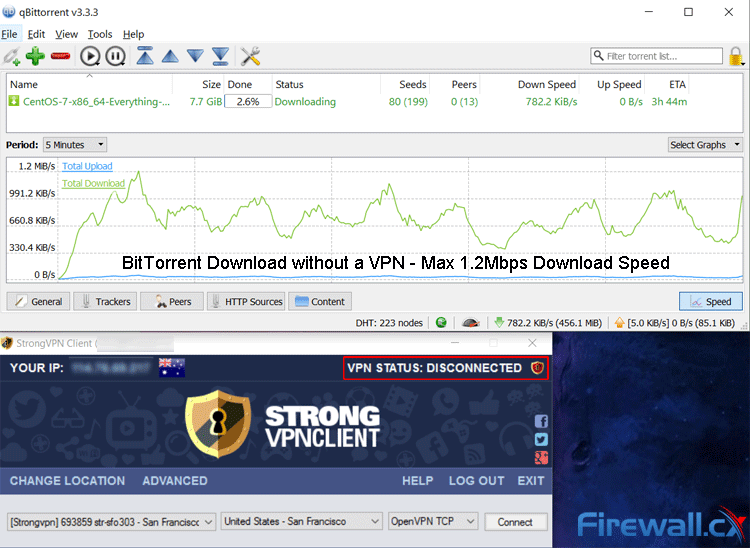Move torrent to top of queue

tap(145, 56)
